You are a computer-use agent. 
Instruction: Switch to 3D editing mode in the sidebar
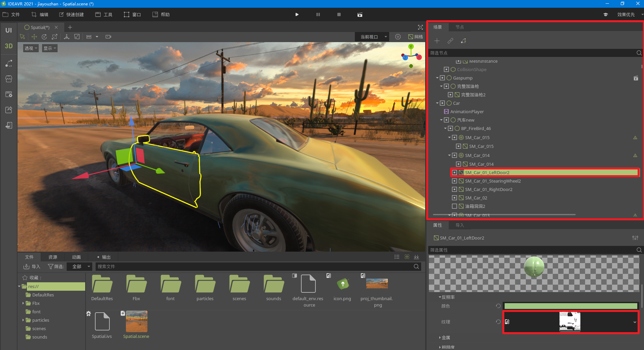tap(9, 46)
